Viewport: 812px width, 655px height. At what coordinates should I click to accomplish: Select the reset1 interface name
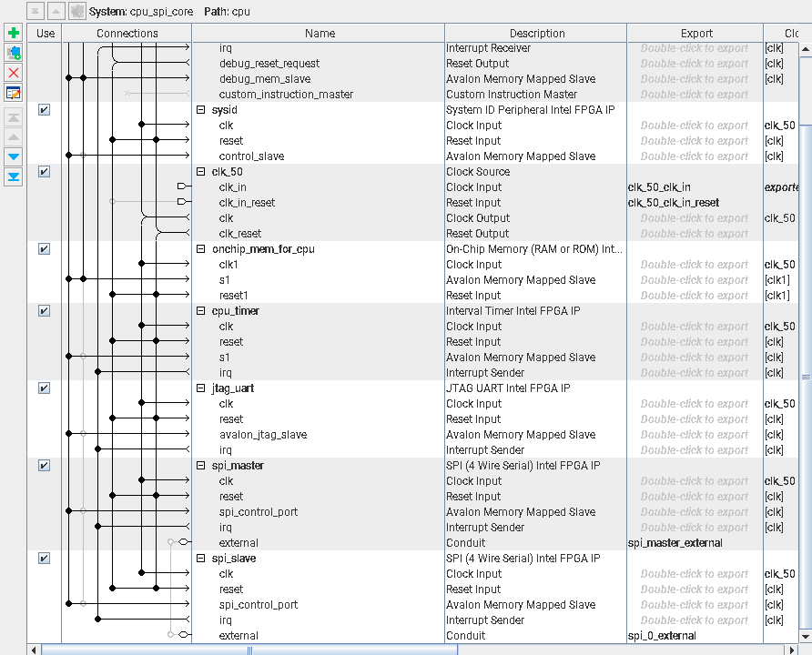click(x=233, y=296)
